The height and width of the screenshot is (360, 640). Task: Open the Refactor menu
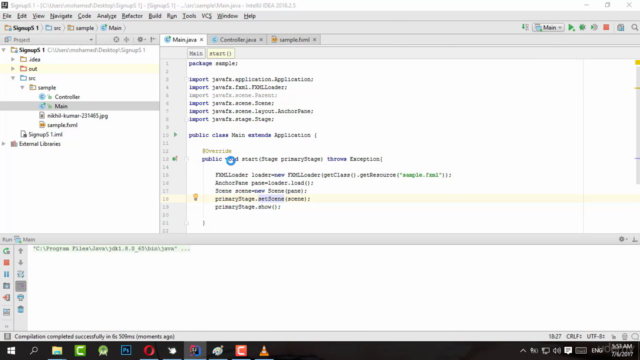pos(132,16)
